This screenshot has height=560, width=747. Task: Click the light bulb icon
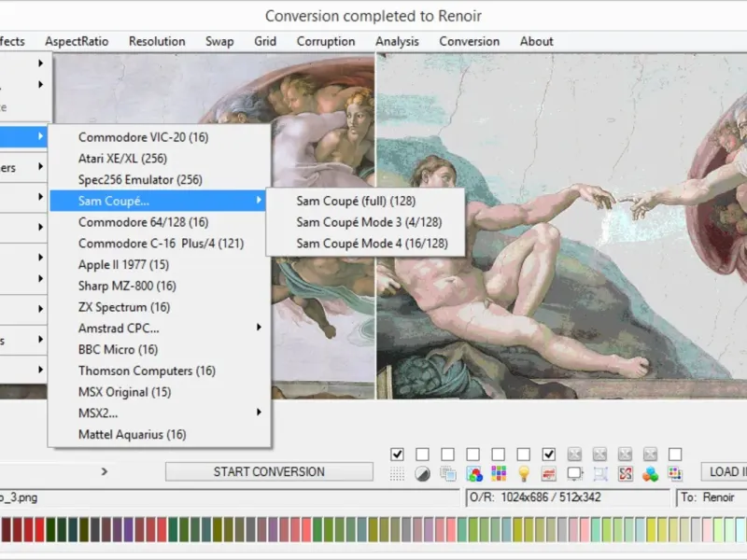tap(524, 474)
